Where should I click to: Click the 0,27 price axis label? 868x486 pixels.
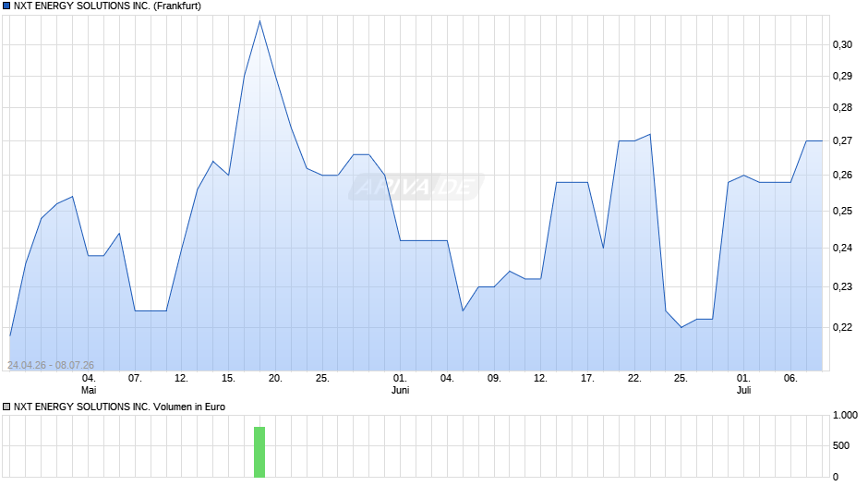pos(842,140)
